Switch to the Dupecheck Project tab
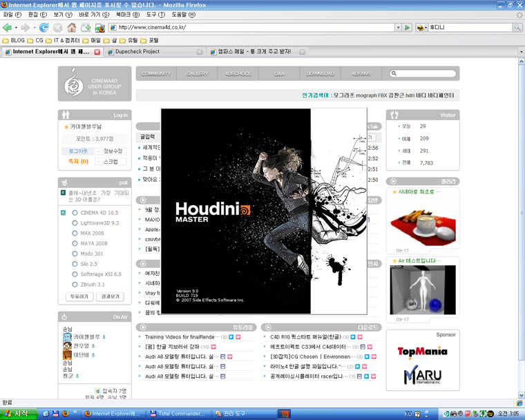 pos(154,52)
